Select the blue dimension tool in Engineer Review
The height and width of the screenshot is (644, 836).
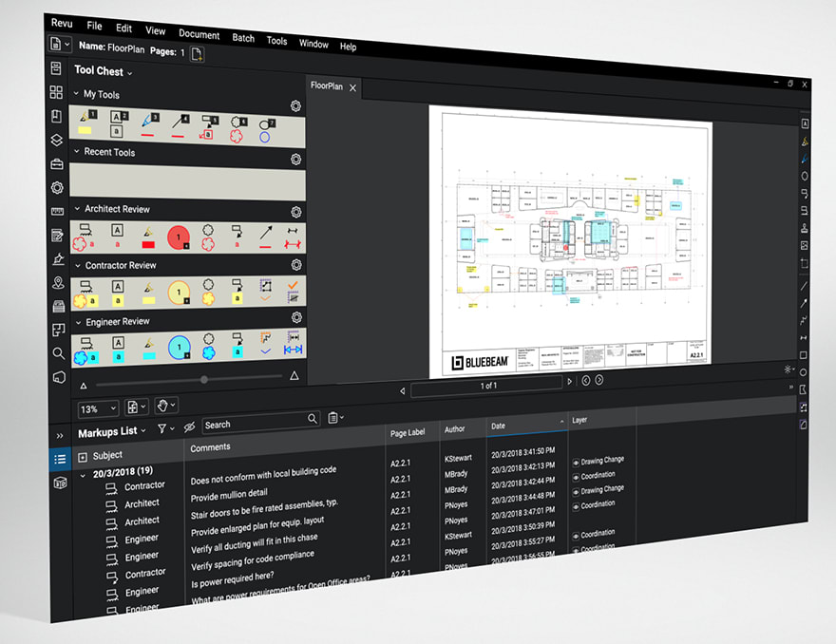293,345
